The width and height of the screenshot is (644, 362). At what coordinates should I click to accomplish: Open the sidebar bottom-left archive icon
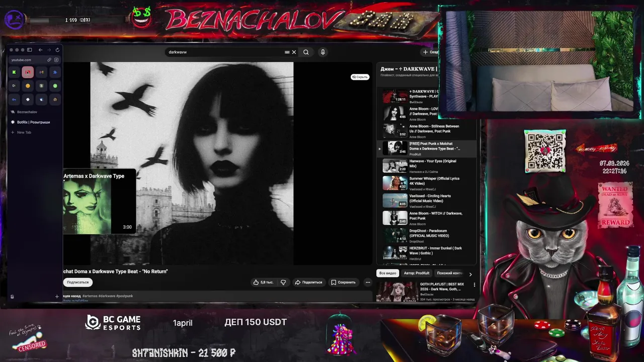click(x=12, y=297)
